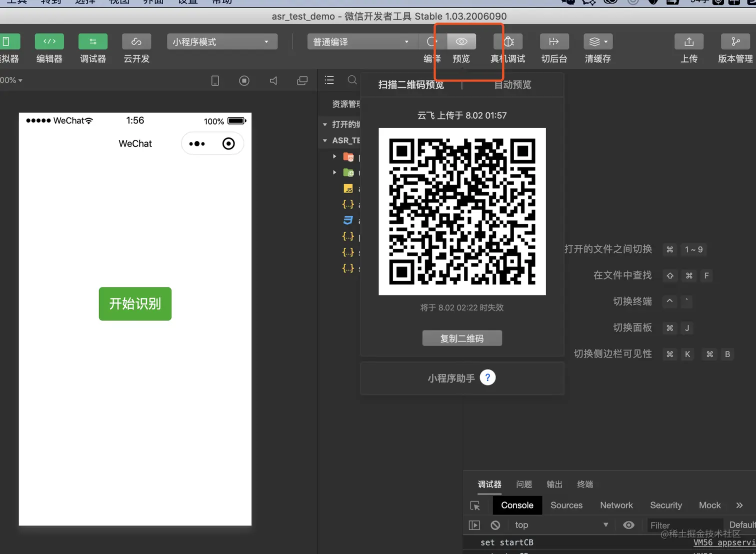Click the text 云飞 上传于 8.02 01:57

point(462,115)
